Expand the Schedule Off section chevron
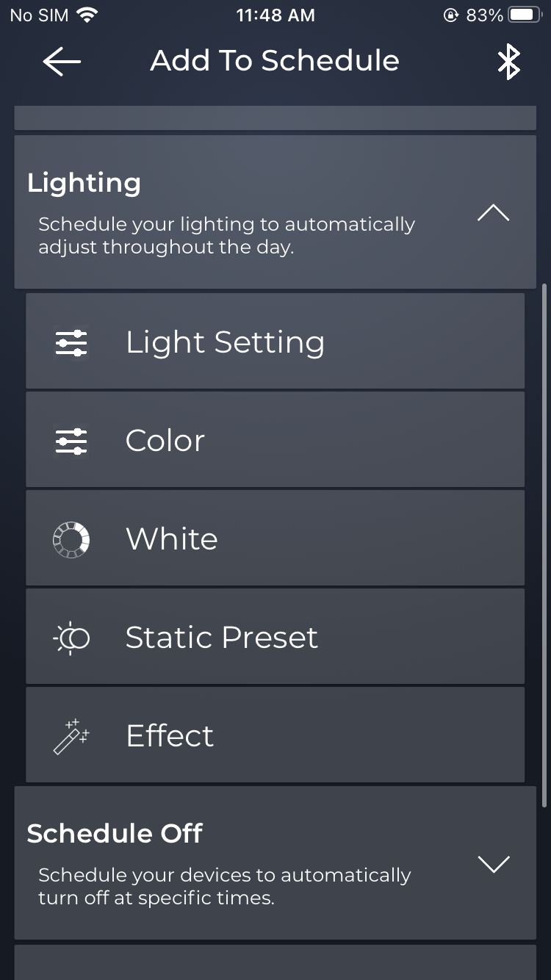The width and height of the screenshot is (551, 980). tap(493, 864)
